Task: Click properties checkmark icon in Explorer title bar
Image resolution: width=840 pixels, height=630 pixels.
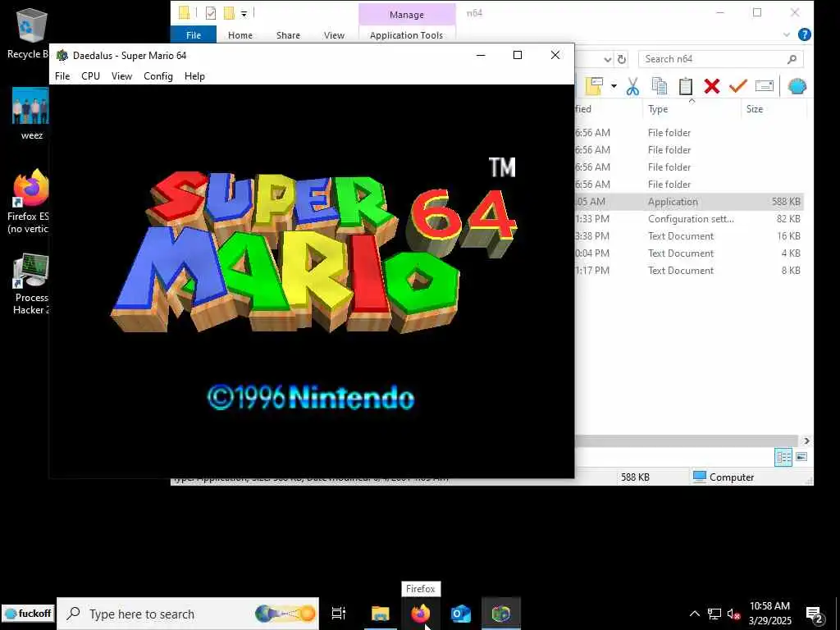Action: pos(211,13)
